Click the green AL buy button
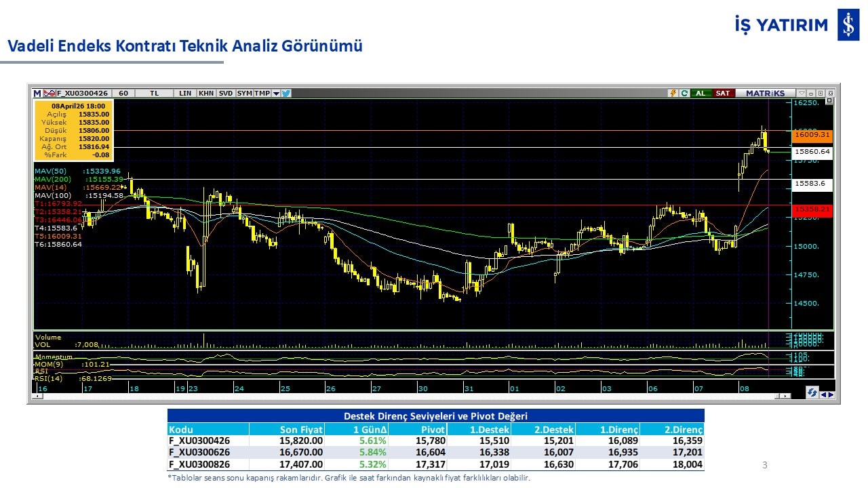 tap(700, 94)
